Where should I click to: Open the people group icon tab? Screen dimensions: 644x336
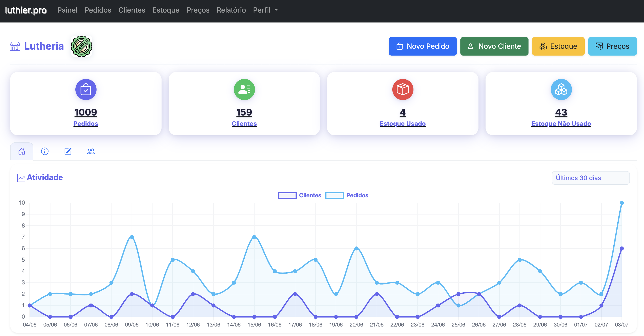[91, 151]
